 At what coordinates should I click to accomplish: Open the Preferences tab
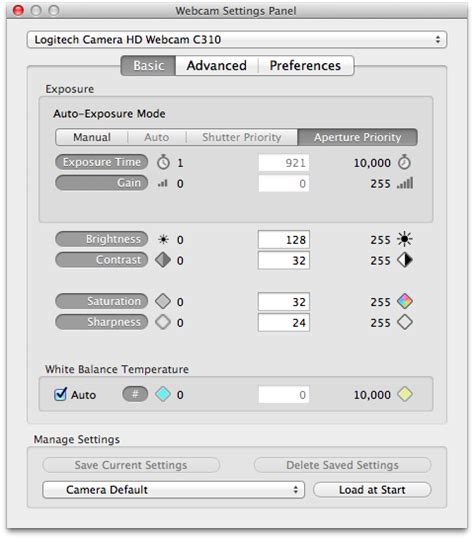(305, 65)
